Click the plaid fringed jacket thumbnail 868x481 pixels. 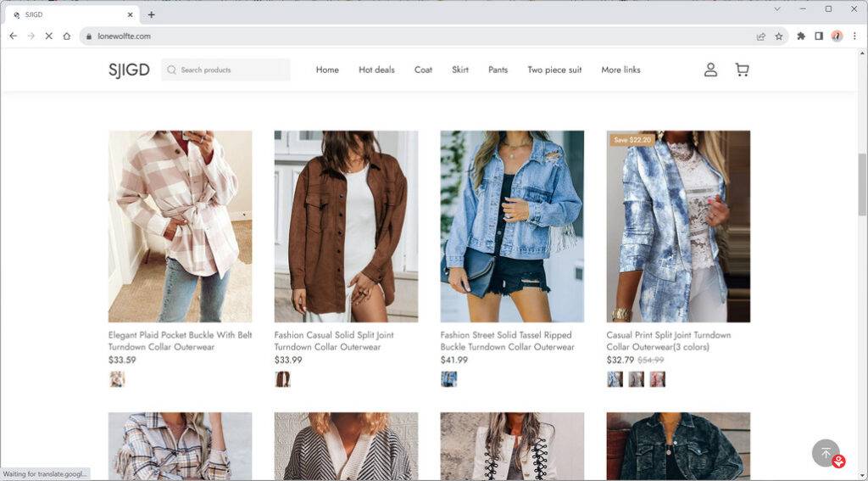click(x=180, y=446)
